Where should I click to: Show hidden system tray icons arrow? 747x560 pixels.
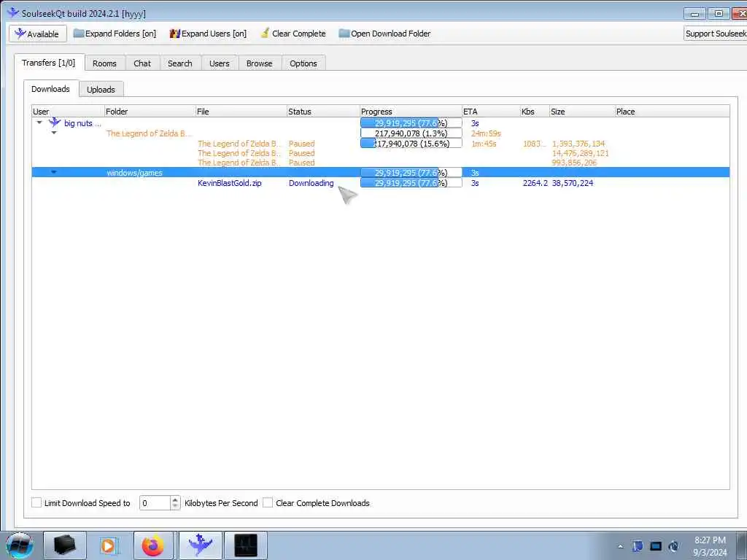(620, 546)
